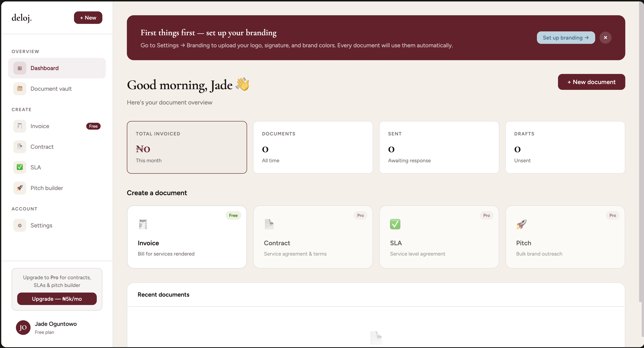Image resolution: width=644 pixels, height=348 pixels.
Task: Click the Free badge on Invoice card
Action: (x=233, y=215)
